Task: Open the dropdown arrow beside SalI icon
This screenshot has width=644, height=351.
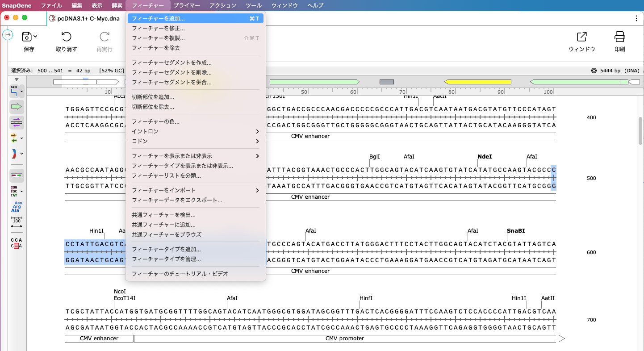Action: pyautogui.click(x=22, y=92)
